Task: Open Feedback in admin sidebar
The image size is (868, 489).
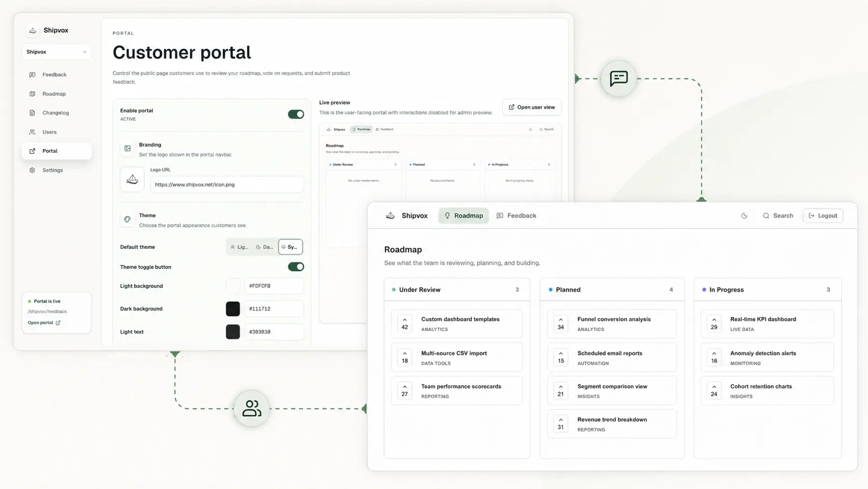Action: click(x=57, y=75)
